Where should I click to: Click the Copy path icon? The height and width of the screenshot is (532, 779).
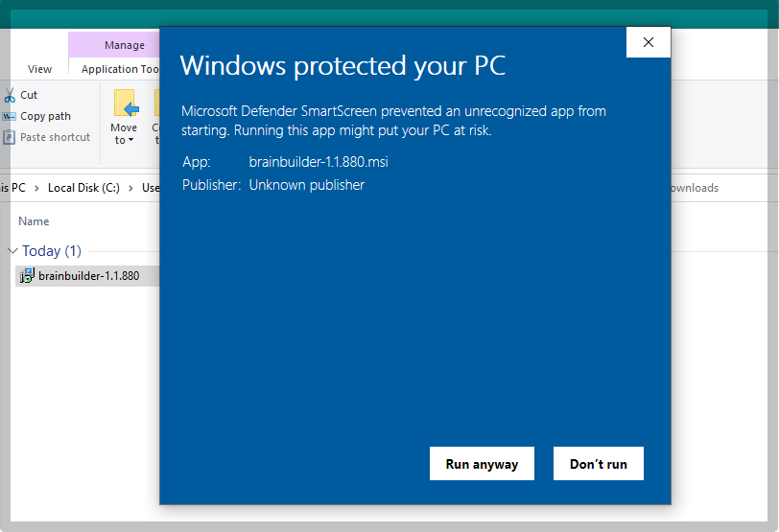9,116
